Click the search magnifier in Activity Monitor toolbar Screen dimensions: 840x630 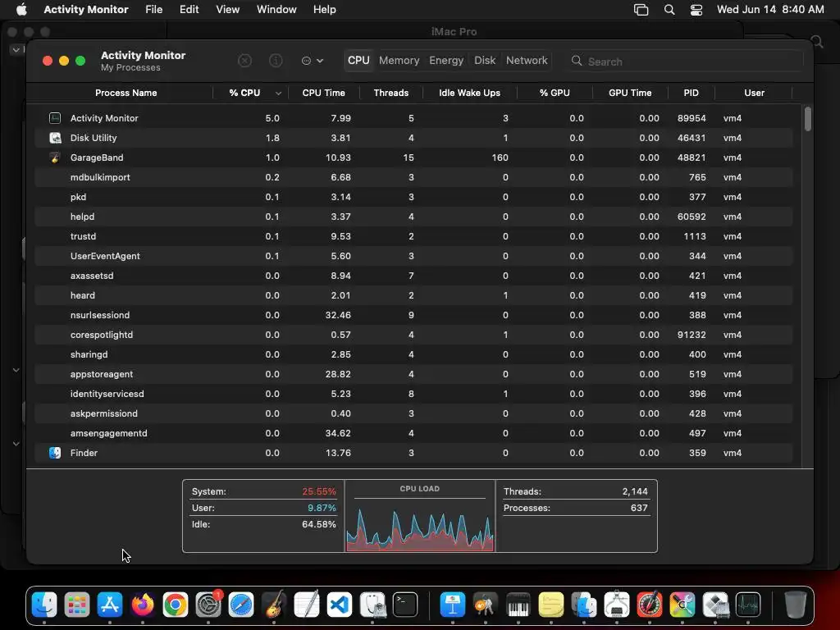point(577,61)
